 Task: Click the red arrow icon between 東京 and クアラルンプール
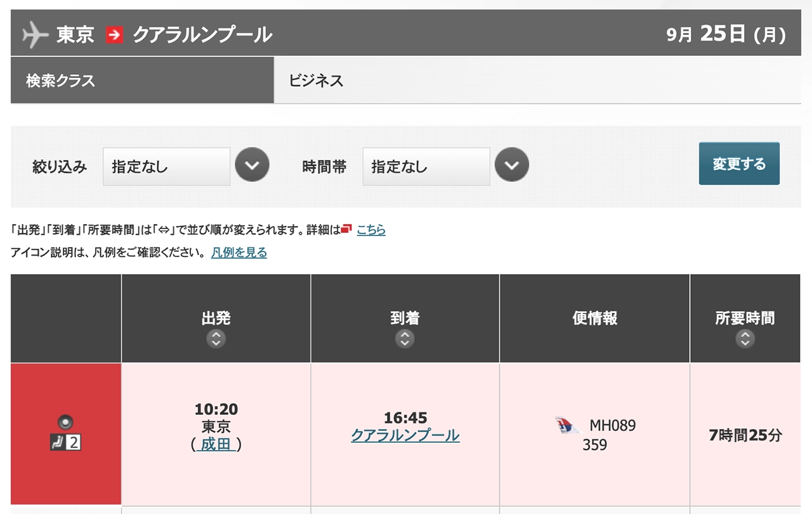[115, 34]
